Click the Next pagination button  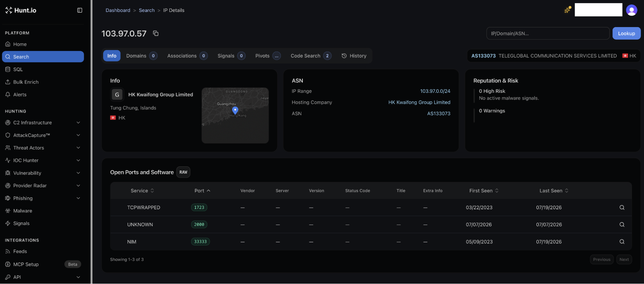[x=624, y=260]
